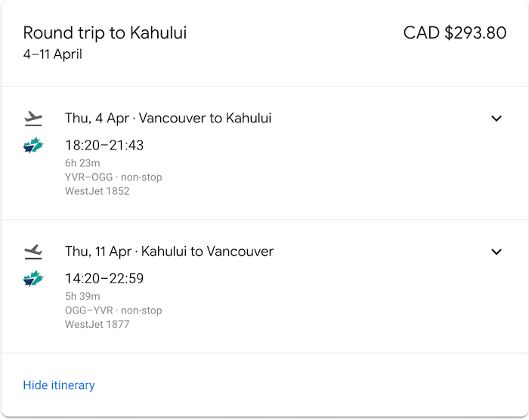Viewport: 529px width, 420px height.
Task: Click the 14:20–22:59 return time
Action: [x=104, y=279]
